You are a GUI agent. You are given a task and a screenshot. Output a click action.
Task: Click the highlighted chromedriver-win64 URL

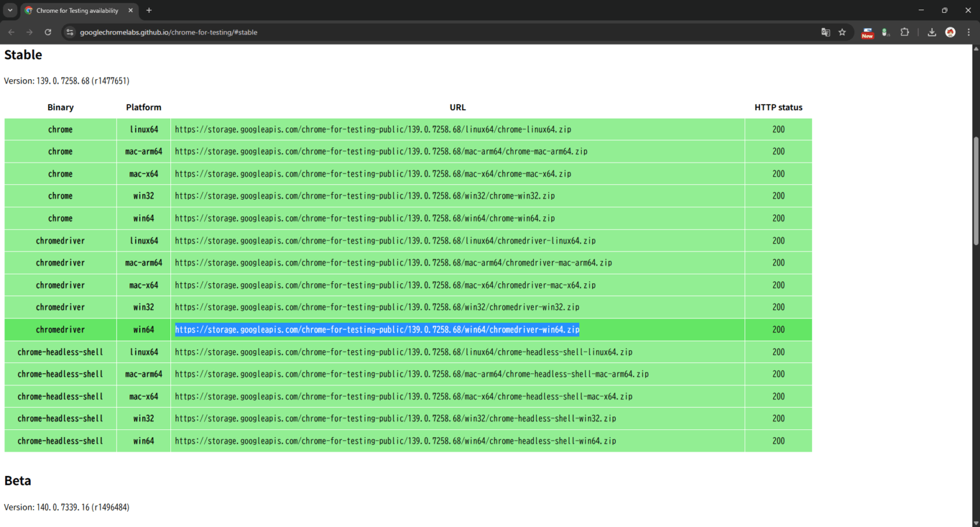376,329
